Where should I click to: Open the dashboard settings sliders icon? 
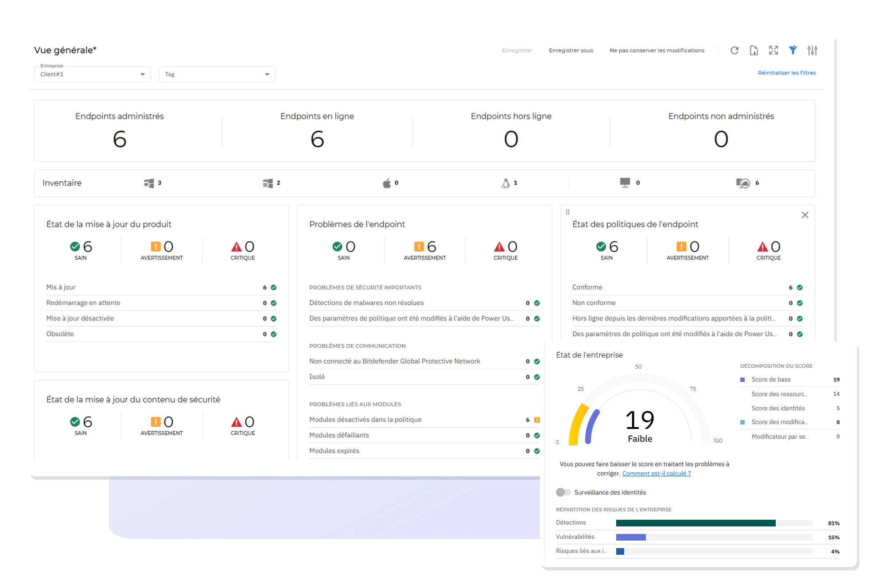pos(813,51)
